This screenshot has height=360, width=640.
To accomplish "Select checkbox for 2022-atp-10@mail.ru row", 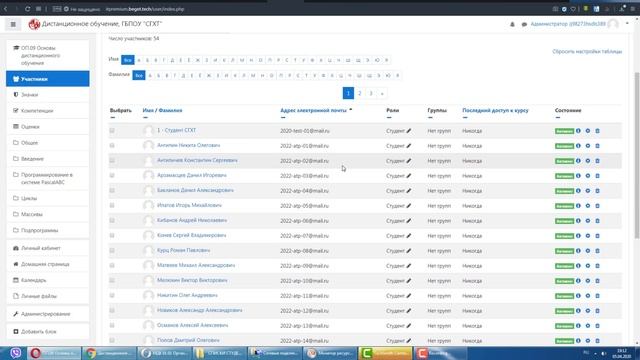I will coord(112,280).
